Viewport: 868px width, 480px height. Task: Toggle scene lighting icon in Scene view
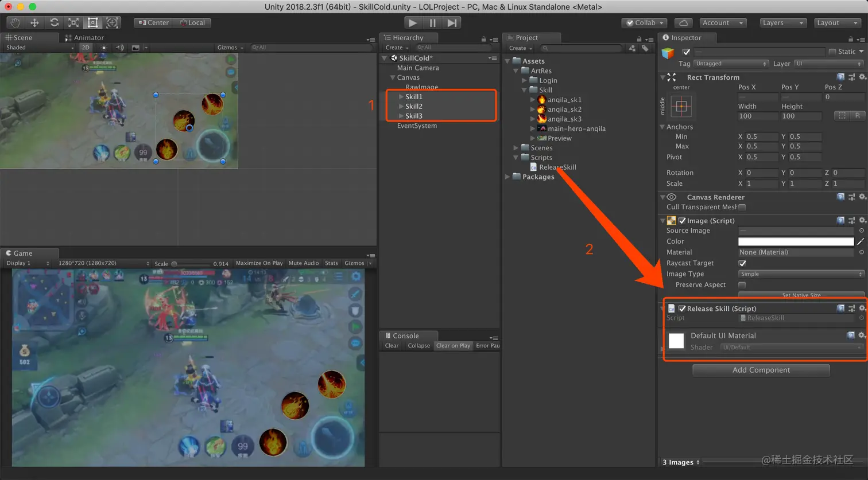pos(104,48)
